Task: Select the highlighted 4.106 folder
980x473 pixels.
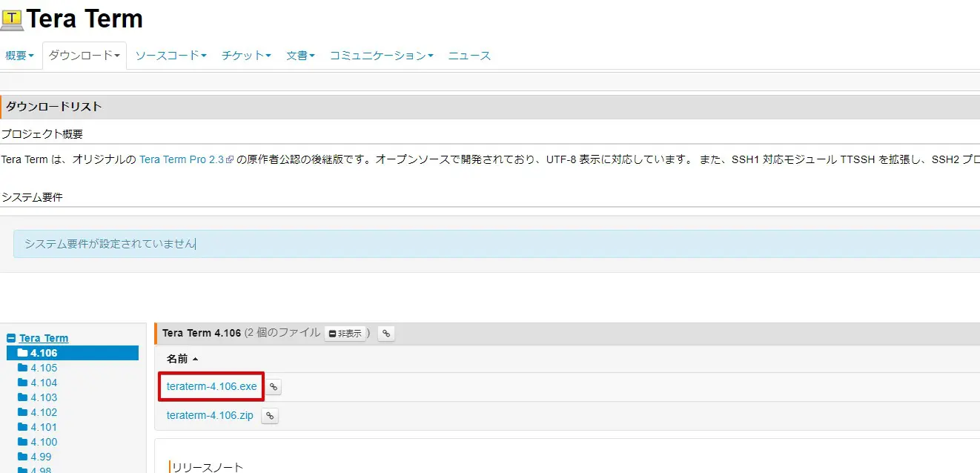Action: (43, 353)
